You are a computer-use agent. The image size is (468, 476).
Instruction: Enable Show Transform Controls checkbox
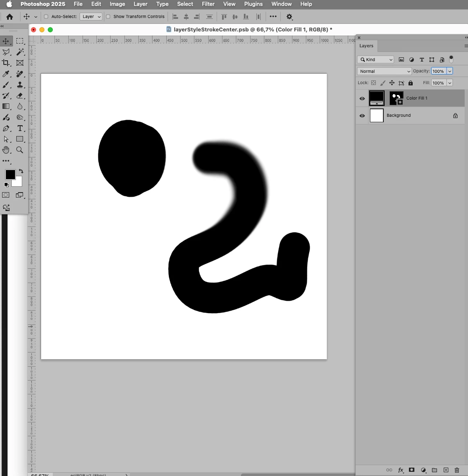(x=108, y=16)
